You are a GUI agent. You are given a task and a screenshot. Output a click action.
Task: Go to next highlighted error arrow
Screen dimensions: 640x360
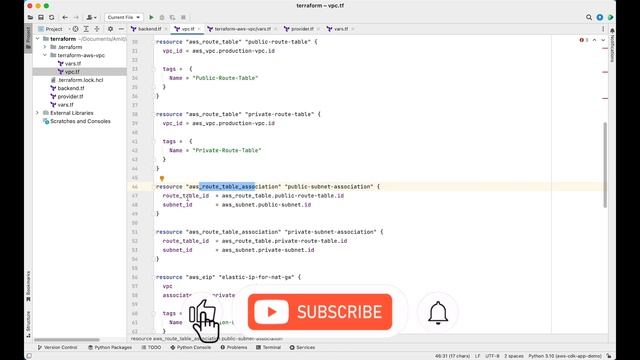(x=603, y=40)
